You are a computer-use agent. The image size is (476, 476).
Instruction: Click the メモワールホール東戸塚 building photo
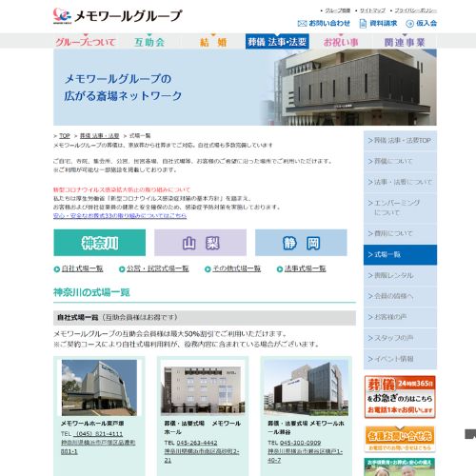(99, 387)
